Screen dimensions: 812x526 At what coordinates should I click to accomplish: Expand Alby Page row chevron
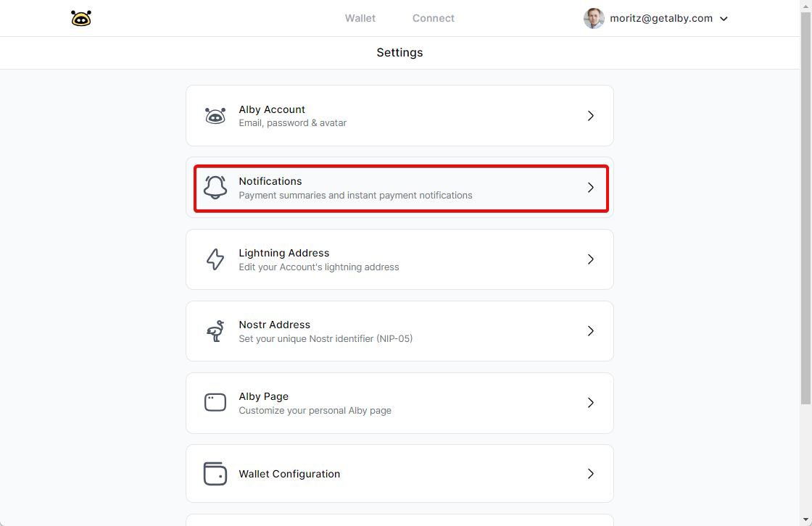[591, 403]
